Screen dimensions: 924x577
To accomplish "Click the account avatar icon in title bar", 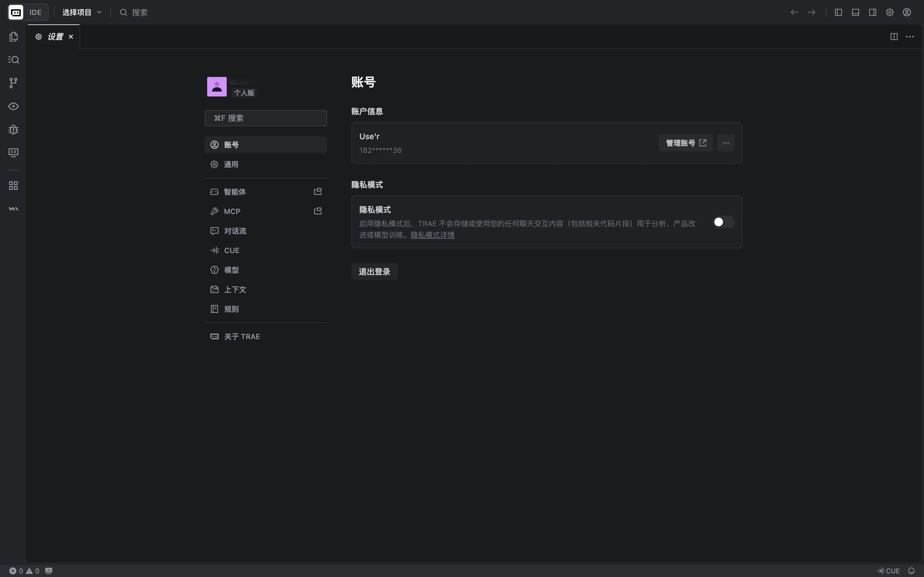I will pos(907,12).
